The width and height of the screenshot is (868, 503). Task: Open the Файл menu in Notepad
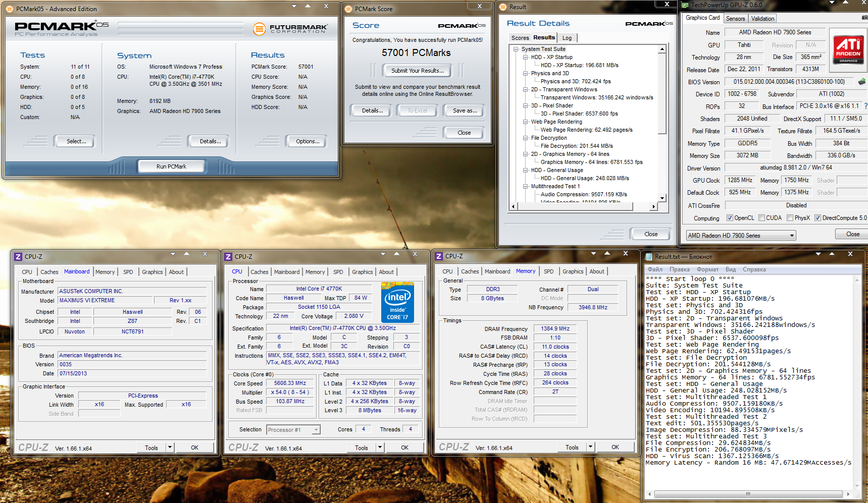(655, 269)
